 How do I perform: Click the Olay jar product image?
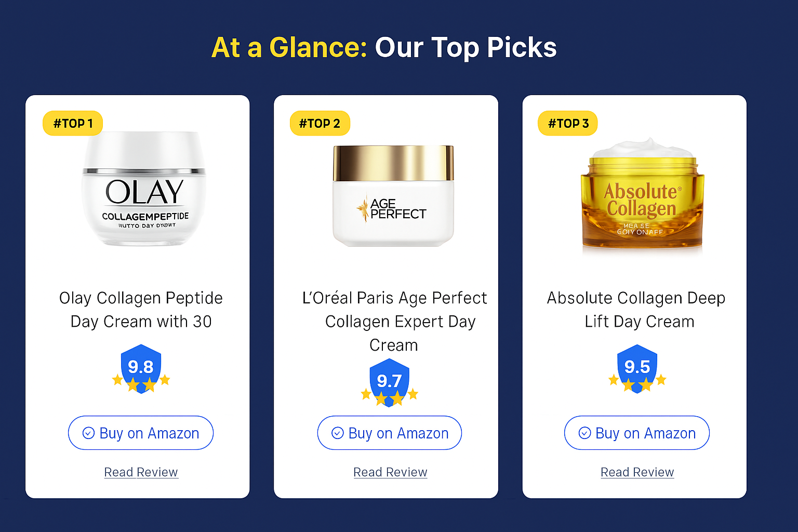click(x=144, y=190)
